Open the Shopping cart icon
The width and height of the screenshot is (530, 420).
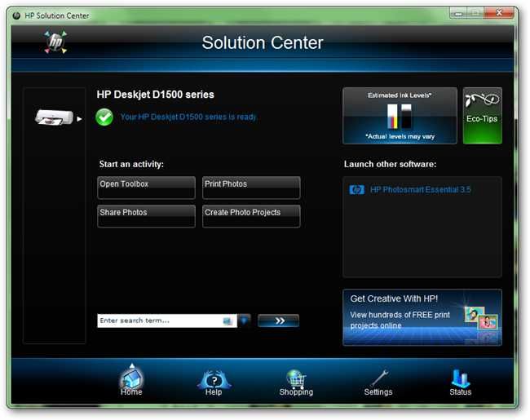coord(296,382)
